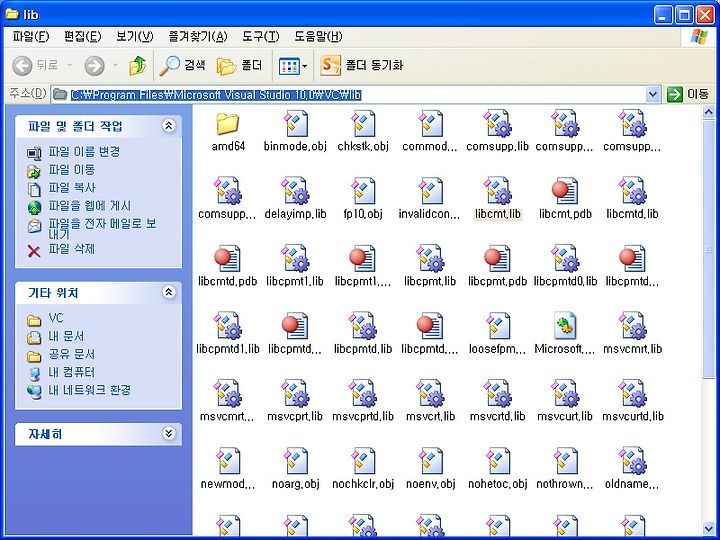Select the nohetoc.obj file icon
This screenshot has width=720, height=540.
click(x=497, y=461)
